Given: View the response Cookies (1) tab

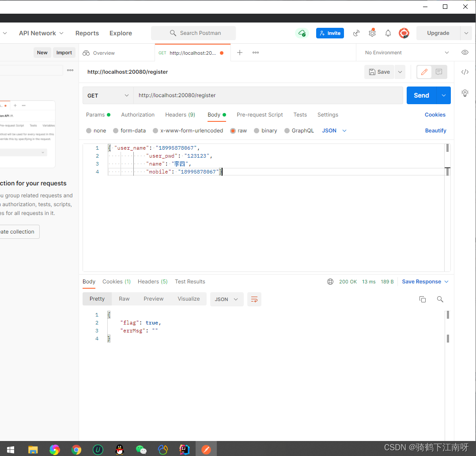Looking at the screenshot, I should [x=116, y=282].
